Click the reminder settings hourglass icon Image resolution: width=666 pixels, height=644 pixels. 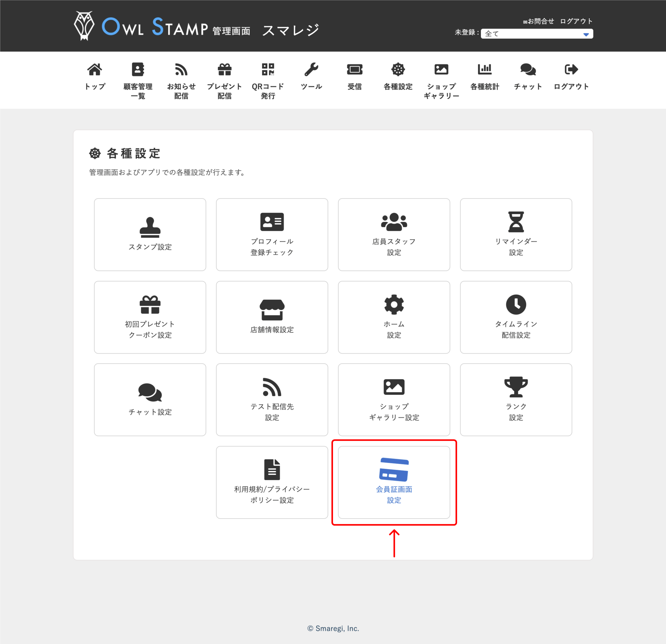[515, 222]
